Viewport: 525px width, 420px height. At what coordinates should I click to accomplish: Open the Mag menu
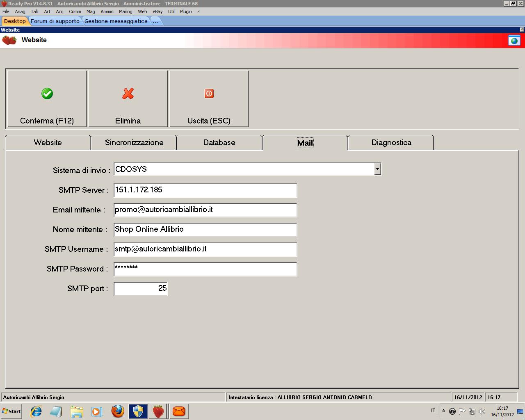pos(91,11)
